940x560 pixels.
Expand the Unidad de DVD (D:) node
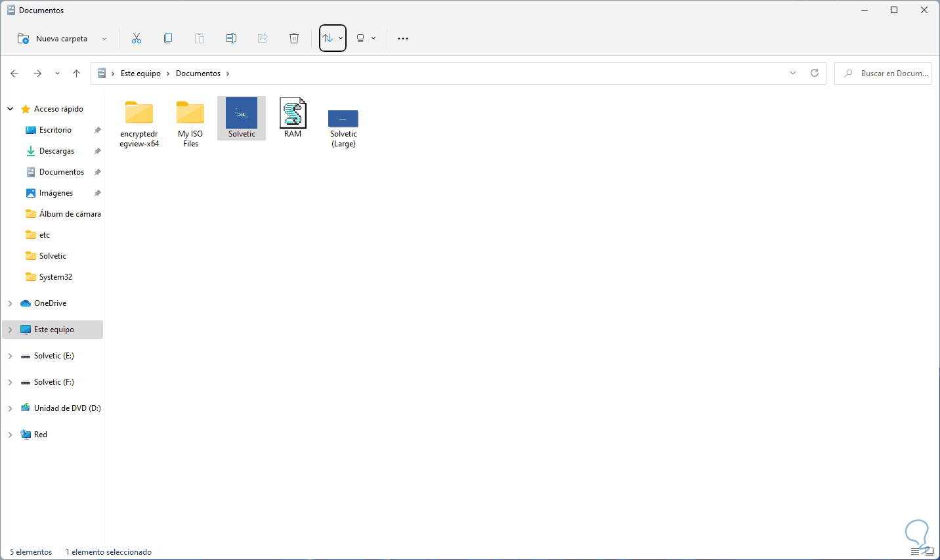click(10, 408)
